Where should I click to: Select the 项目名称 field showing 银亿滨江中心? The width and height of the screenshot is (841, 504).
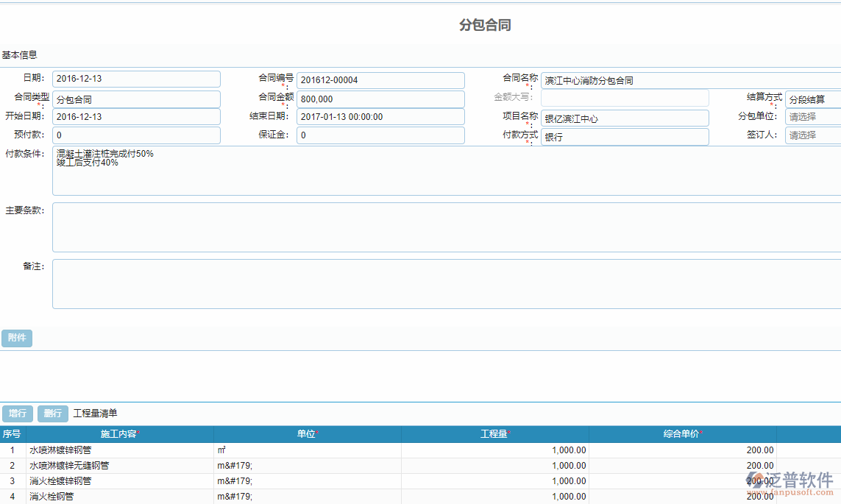tap(625, 116)
